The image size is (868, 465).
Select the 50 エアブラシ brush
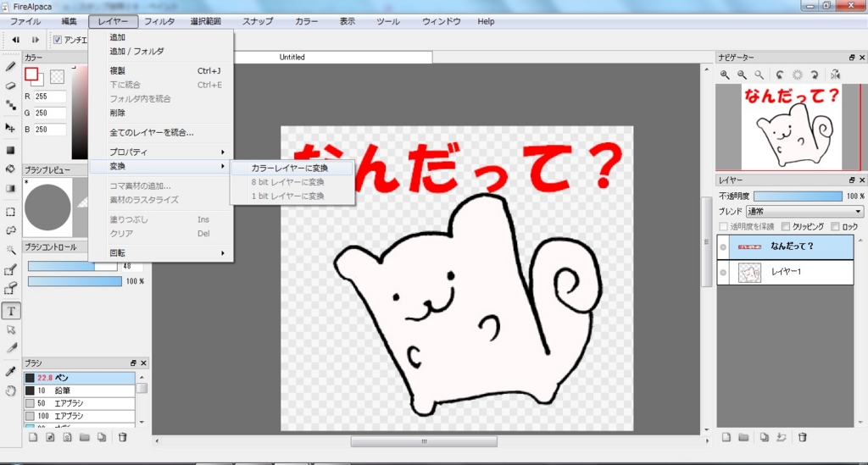80,403
